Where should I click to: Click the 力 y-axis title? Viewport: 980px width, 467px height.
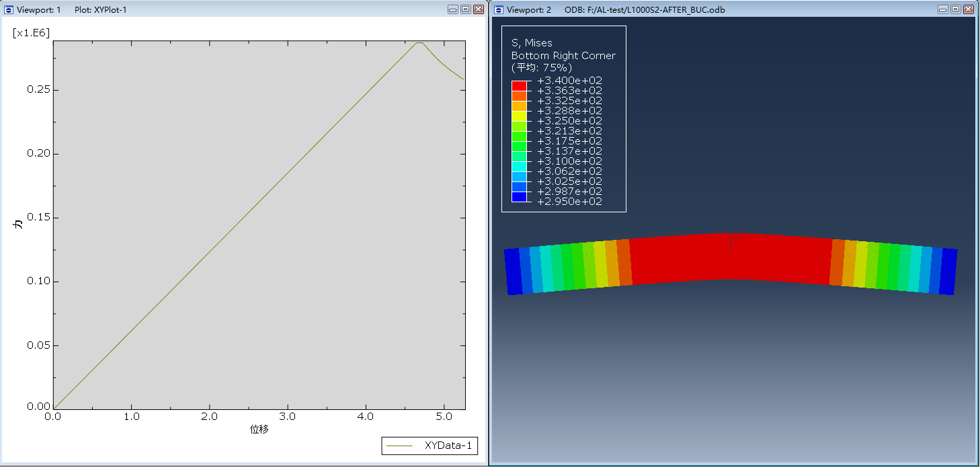coord(19,224)
